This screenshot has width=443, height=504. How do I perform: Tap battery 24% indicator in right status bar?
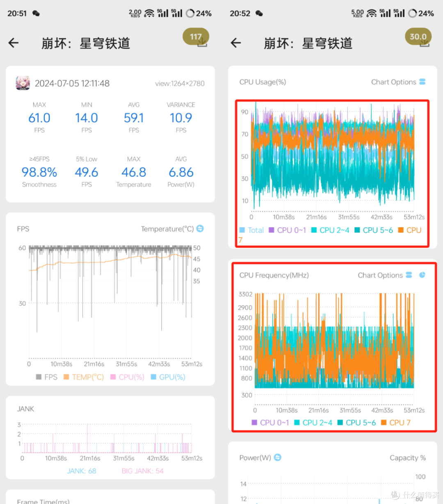tap(421, 14)
